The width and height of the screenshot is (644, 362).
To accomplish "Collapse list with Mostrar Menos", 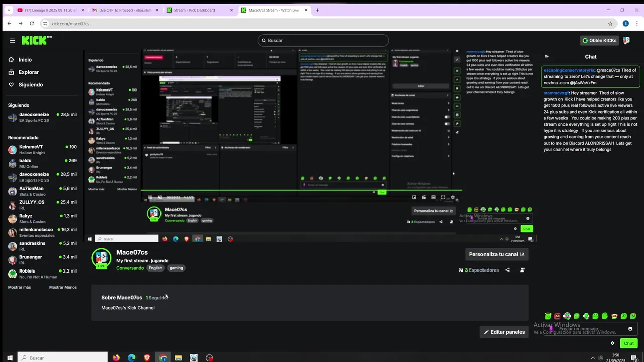I will [63, 287].
